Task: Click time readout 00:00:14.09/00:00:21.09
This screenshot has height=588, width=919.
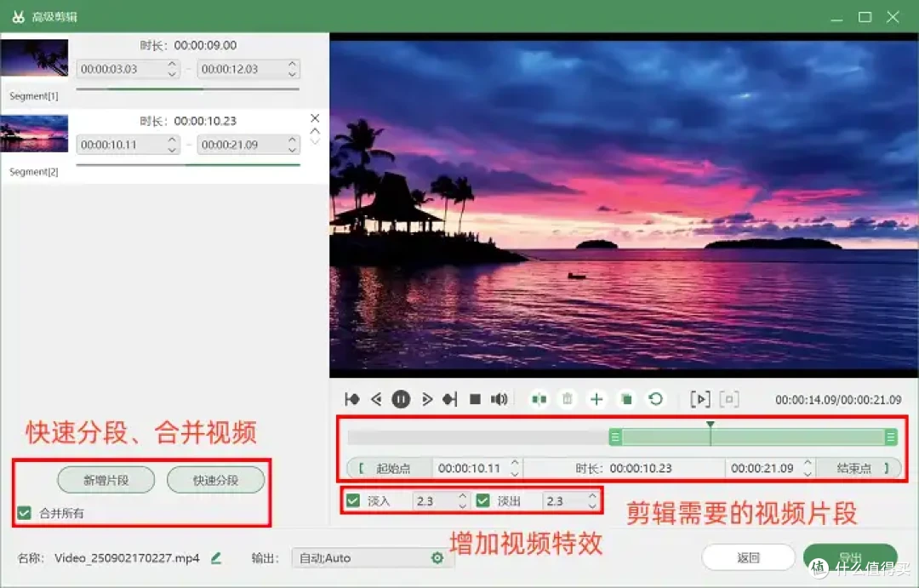Action: tap(838, 400)
